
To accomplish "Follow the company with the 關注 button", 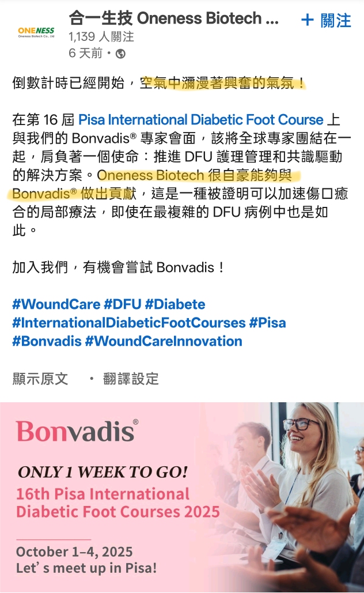I will 326,20.
